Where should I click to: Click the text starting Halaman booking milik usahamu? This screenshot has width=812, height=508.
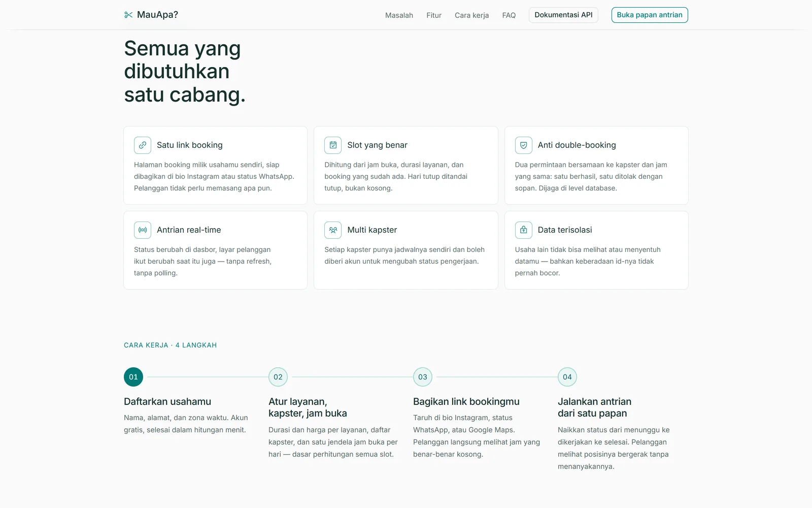click(214, 176)
